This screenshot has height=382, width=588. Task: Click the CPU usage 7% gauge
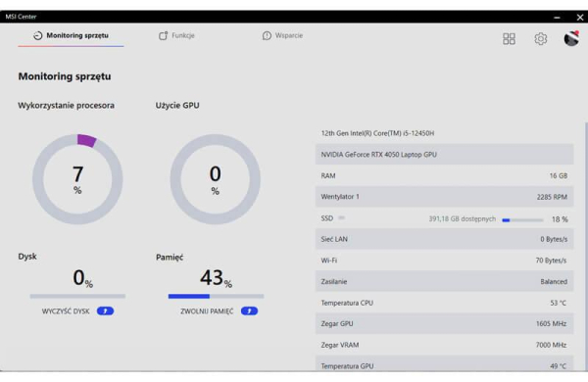coord(77,179)
